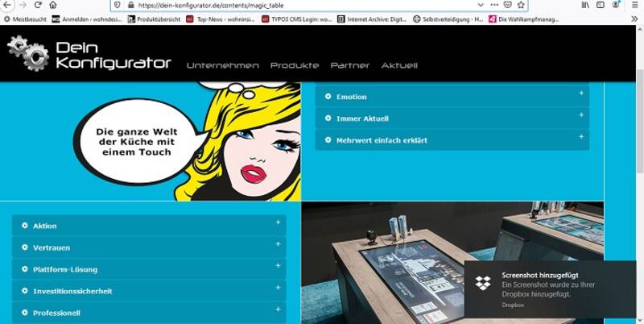The height and width of the screenshot is (324, 644).
Task: Expand Vertrauen with its plus sign
Action: tap(278, 244)
